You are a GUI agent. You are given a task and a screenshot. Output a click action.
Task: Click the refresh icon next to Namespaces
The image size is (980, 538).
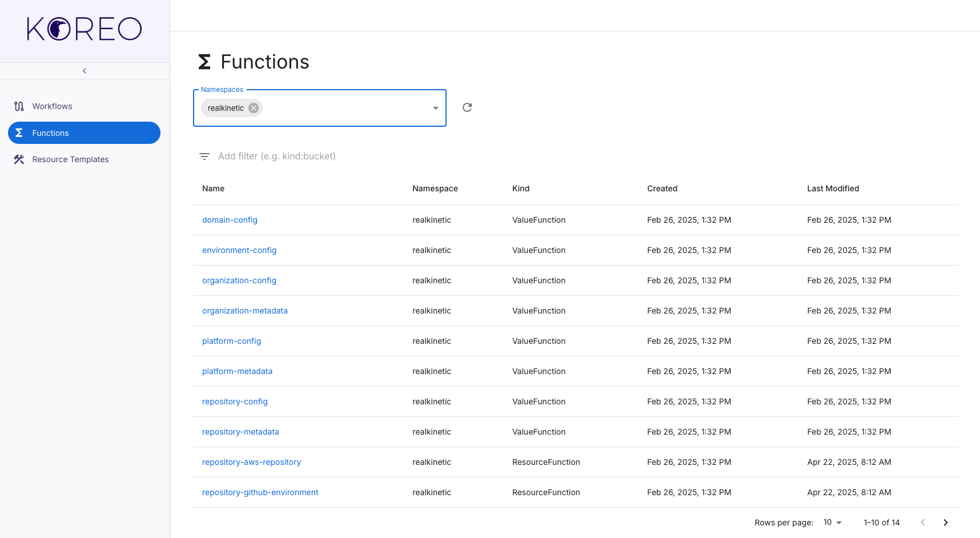467,107
